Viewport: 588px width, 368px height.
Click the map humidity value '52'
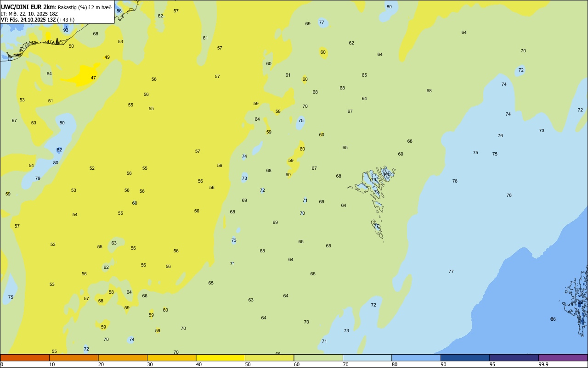tap(92, 168)
